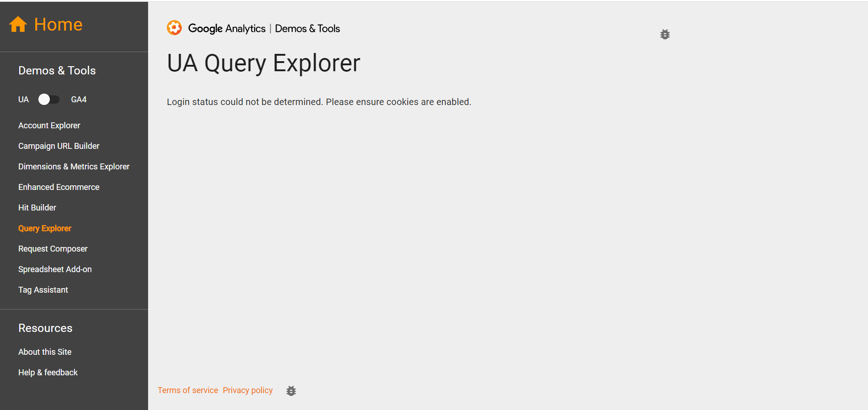
Task: Open Spreadsheet Add-on page
Action: (55, 269)
